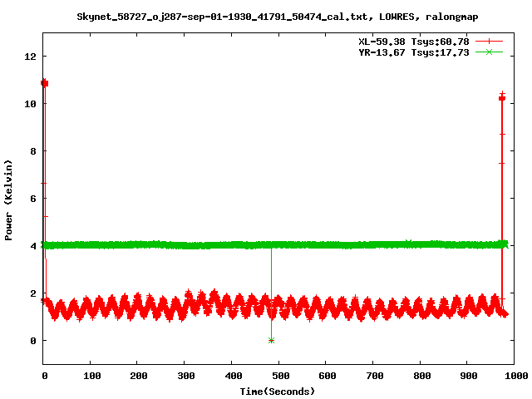Click the x-axis tick label 1000
This screenshot has width=532, height=399.
516,376
